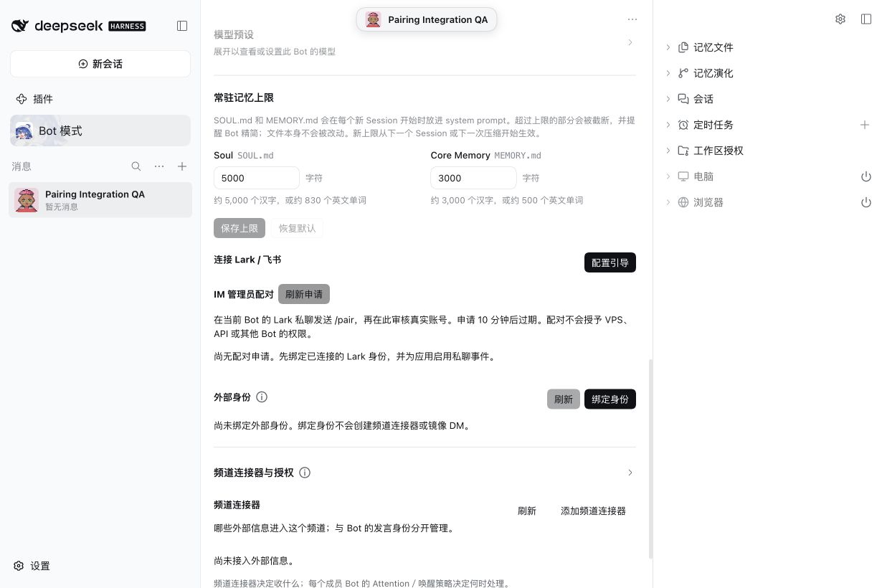Screen dimensions: 882x588
Task: Click 刷新 in the 外部身份 row
Action: pos(564,399)
